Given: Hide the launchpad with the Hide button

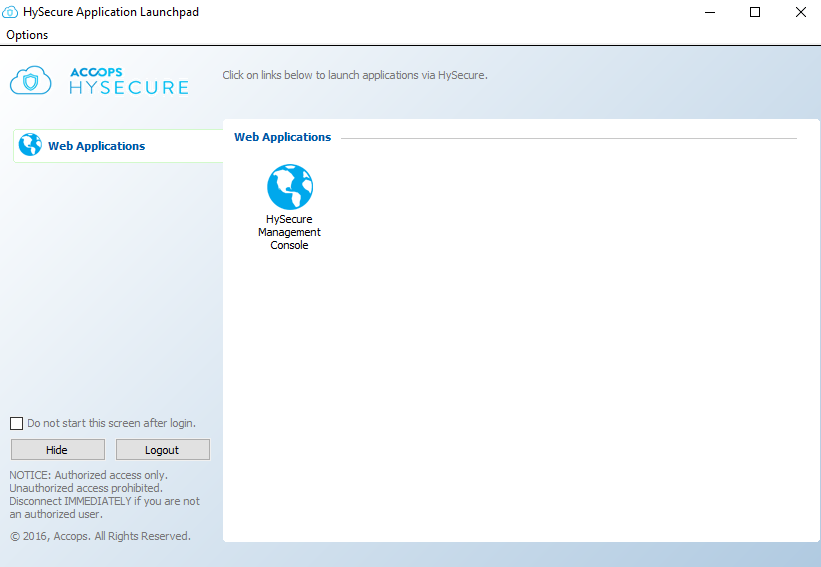Looking at the screenshot, I should 58,450.
